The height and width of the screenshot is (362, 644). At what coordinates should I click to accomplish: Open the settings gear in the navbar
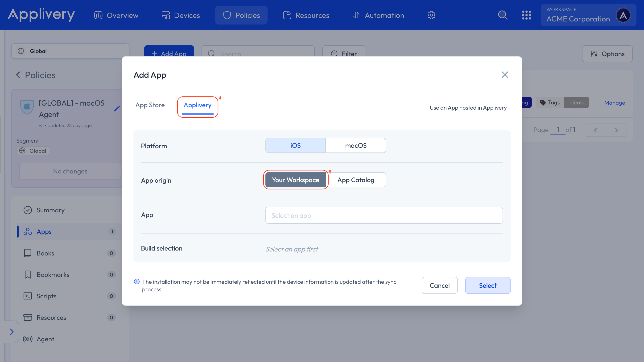click(431, 15)
